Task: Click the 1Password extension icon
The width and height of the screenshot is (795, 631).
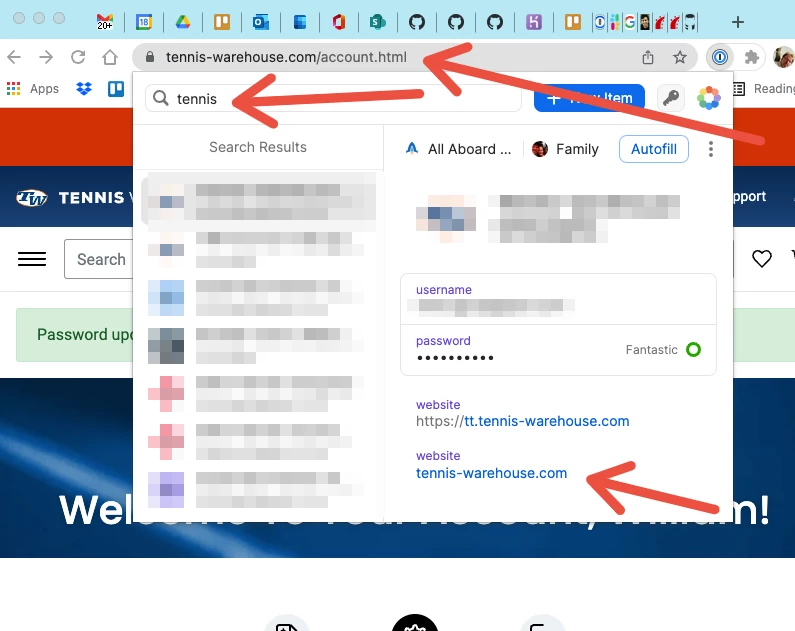Action: [719, 57]
